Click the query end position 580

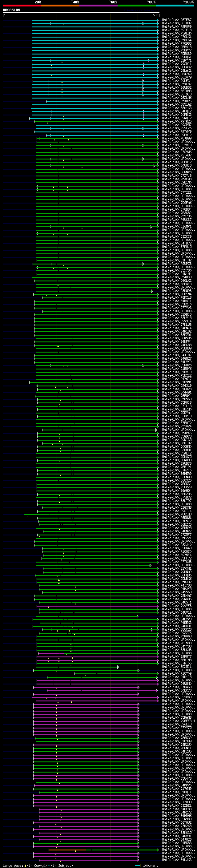point(155,15)
